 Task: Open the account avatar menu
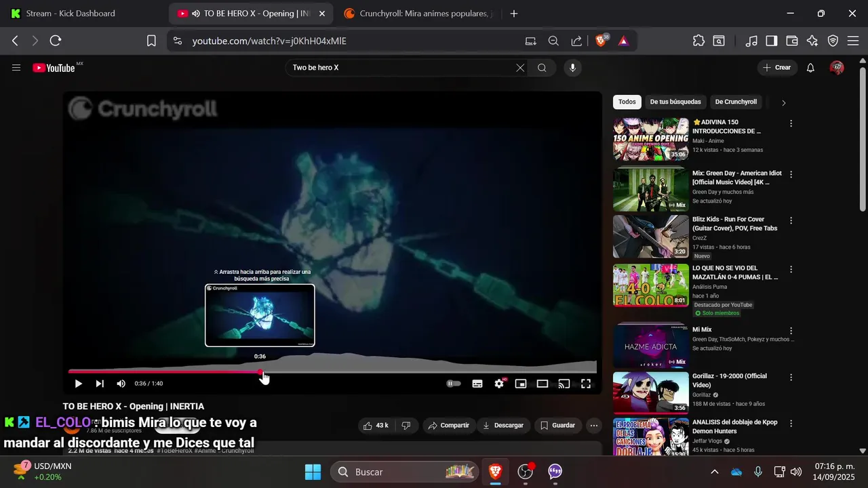coord(837,68)
